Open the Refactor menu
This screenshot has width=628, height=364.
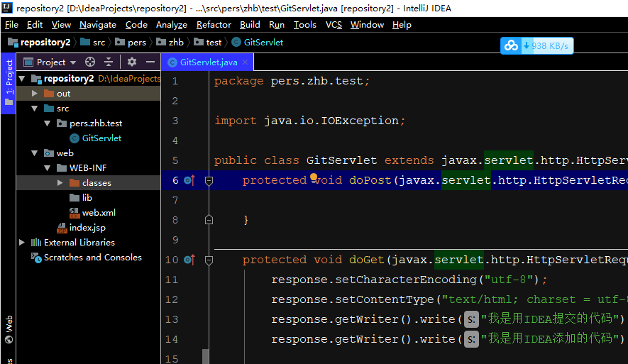[x=214, y=25]
